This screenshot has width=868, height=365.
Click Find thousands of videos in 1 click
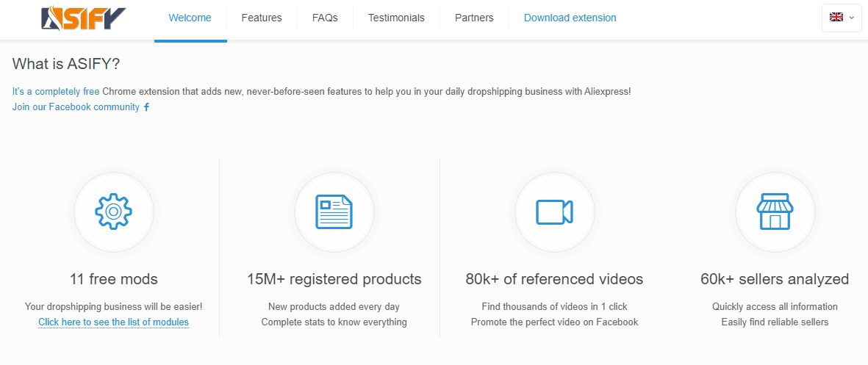click(x=554, y=306)
